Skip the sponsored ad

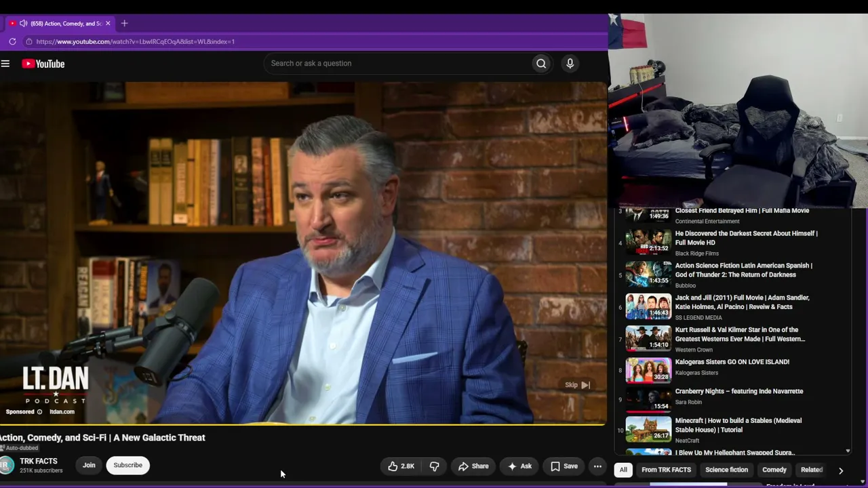point(578,385)
